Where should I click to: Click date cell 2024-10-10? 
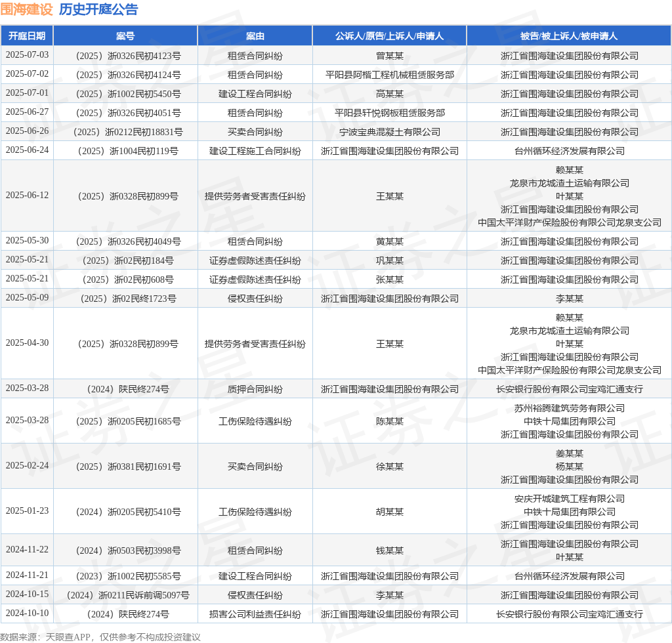point(27,613)
